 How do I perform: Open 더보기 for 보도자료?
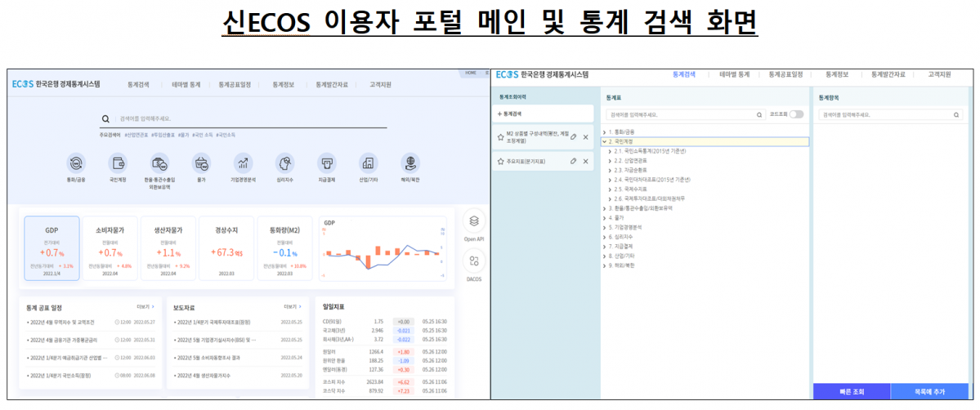click(x=293, y=307)
